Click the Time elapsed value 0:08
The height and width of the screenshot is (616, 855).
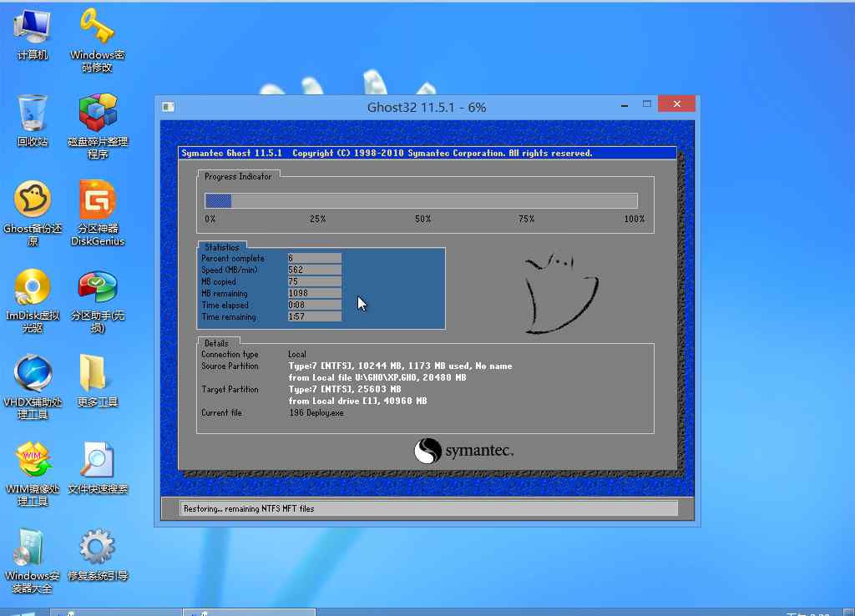click(x=315, y=305)
